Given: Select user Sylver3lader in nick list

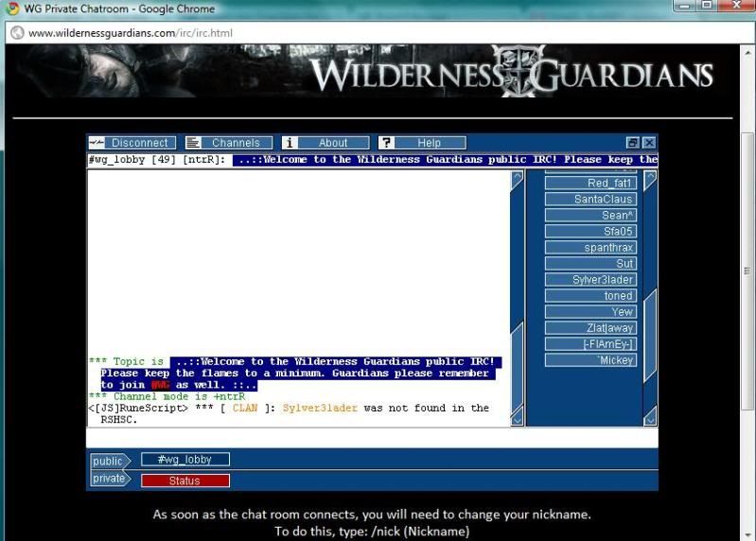Looking at the screenshot, I should 590,279.
